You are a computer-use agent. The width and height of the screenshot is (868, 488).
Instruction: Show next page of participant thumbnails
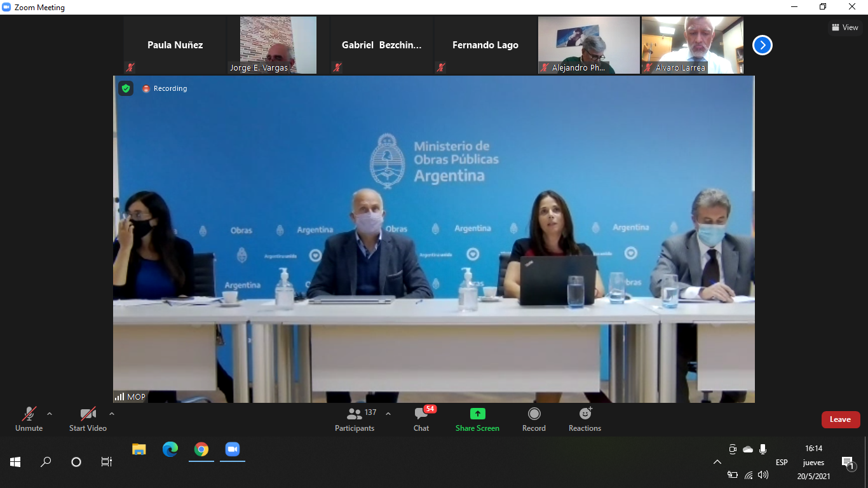763,45
